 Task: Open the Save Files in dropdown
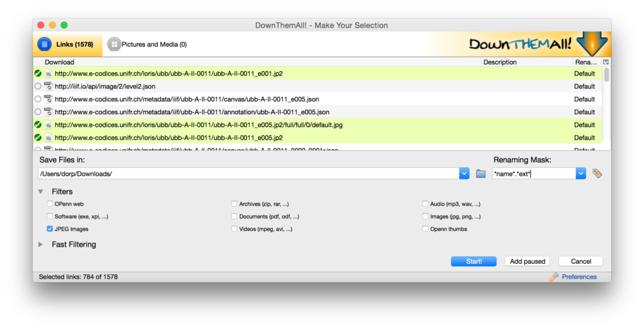click(x=464, y=174)
